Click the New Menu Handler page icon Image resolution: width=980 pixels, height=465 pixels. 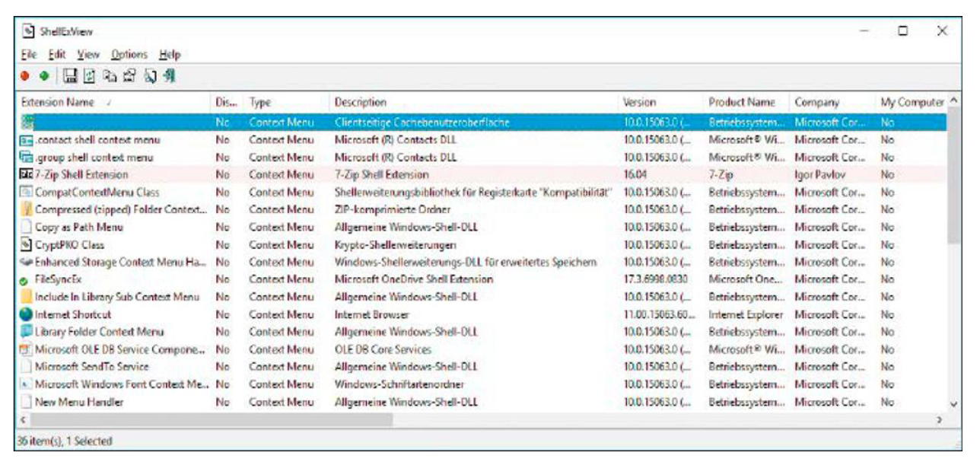point(27,402)
